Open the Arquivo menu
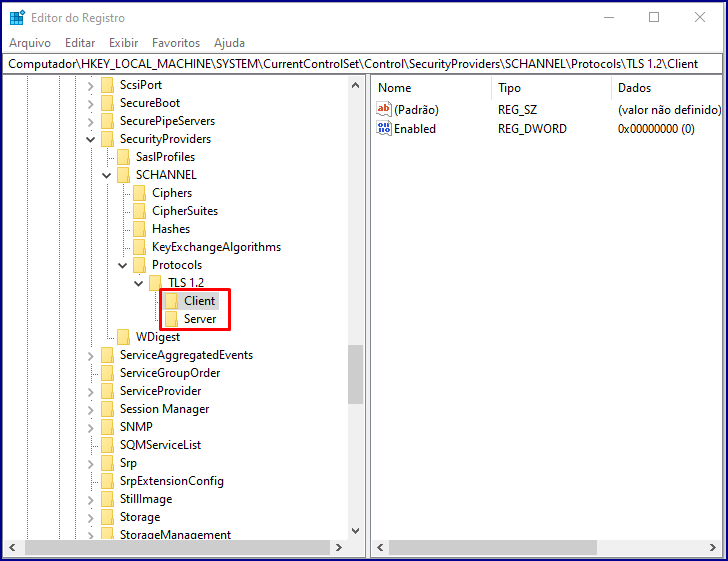 [x=30, y=43]
